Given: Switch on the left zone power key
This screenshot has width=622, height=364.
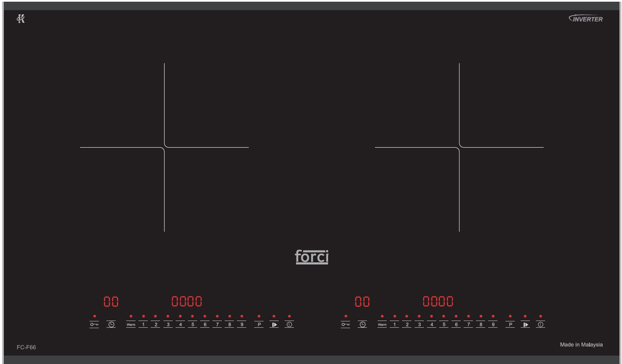Looking at the screenshot, I should [289, 324].
